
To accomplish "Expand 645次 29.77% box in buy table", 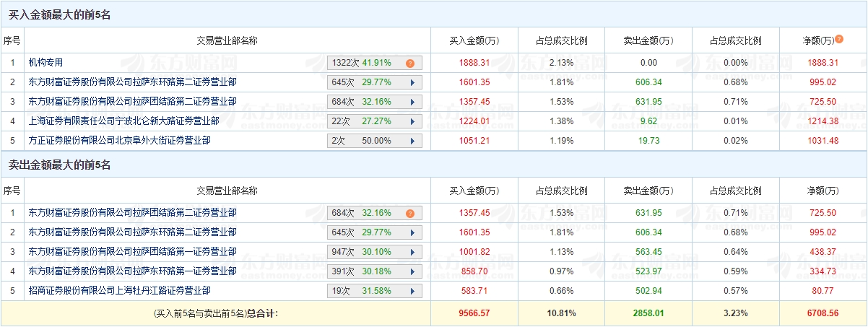I will 374,82.
